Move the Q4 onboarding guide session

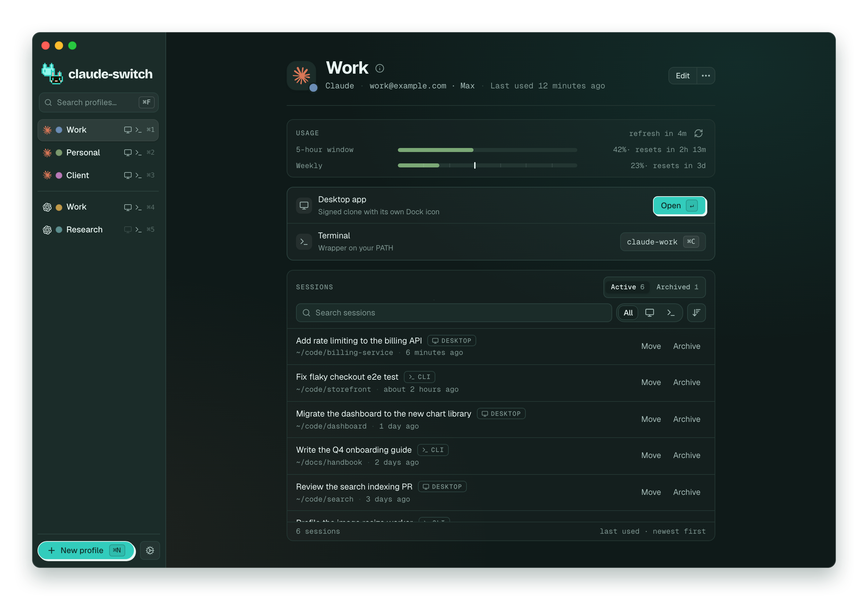[x=651, y=455]
